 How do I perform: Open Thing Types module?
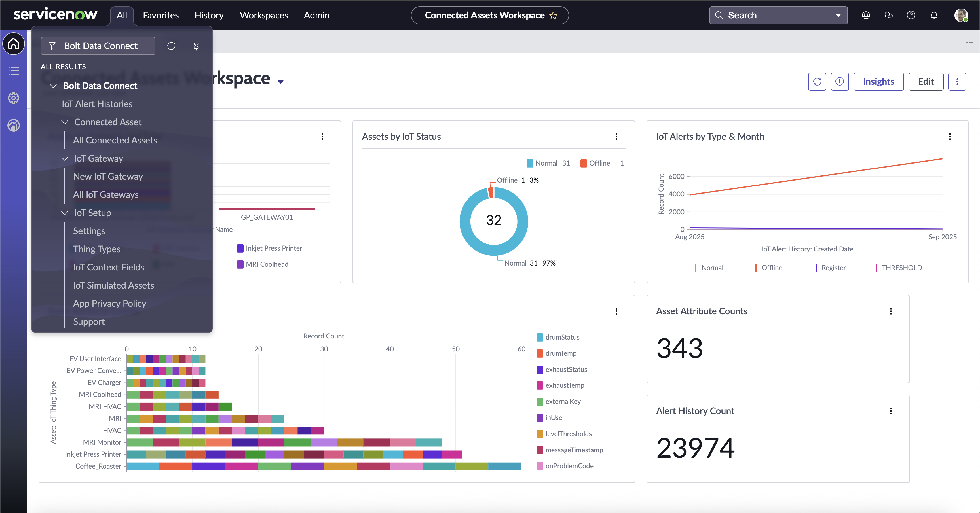click(x=96, y=249)
